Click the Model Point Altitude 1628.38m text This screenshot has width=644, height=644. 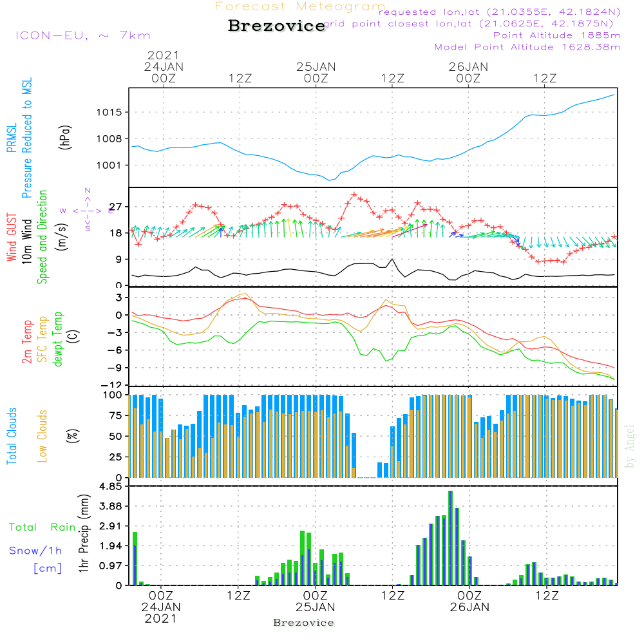(527, 47)
